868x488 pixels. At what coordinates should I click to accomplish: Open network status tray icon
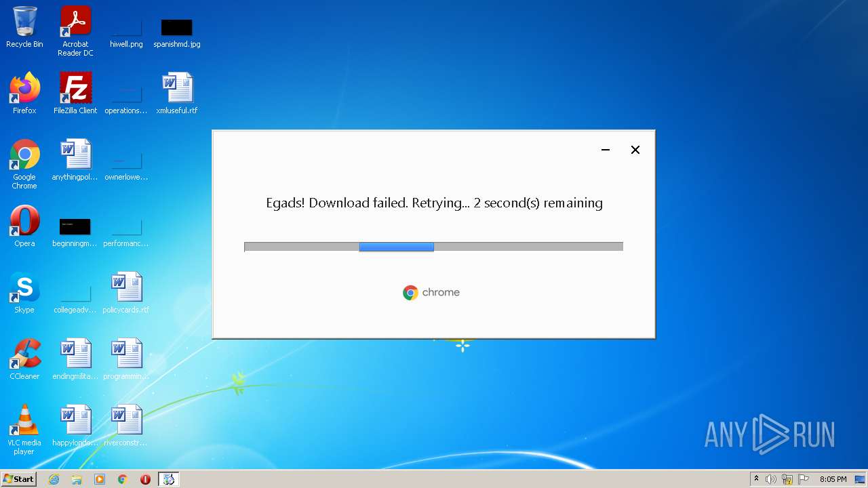[787, 479]
